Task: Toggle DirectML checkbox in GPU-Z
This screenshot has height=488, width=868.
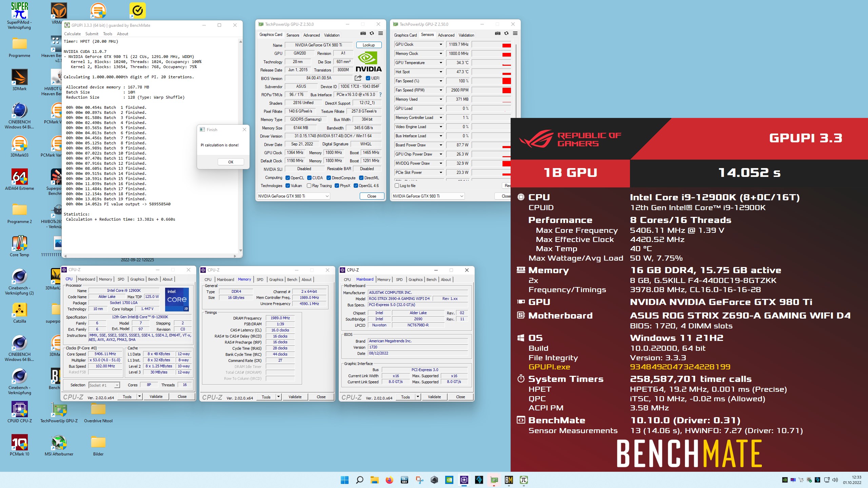Action: pyautogui.click(x=361, y=178)
